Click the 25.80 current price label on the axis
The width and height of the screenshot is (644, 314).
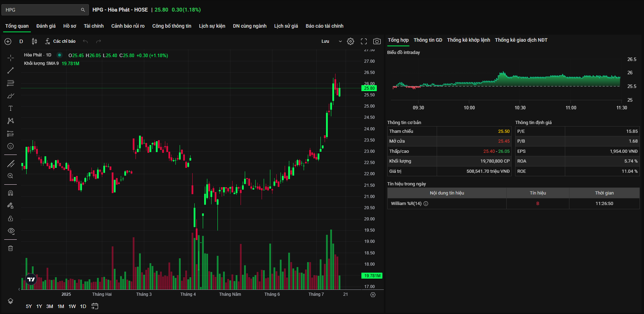pyautogui.click(x=369, y=88)
